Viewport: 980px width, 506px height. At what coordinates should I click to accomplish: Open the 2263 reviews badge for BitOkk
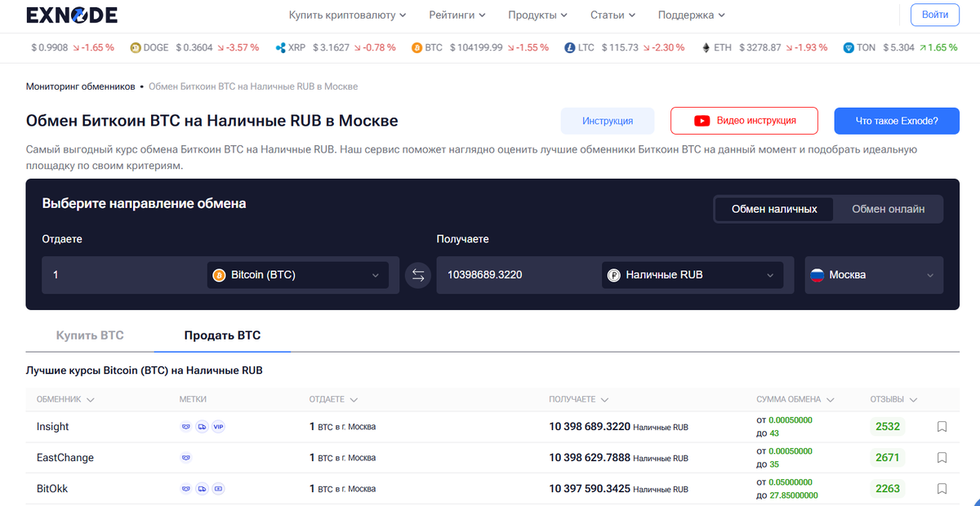coord(888,489)
